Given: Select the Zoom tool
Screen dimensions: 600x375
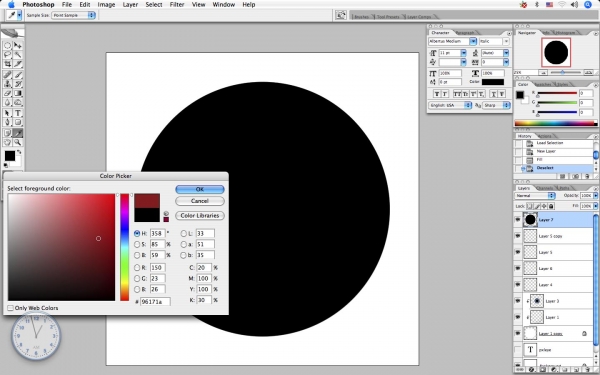Looking at the screenshot, I should [x=18, y=142].
